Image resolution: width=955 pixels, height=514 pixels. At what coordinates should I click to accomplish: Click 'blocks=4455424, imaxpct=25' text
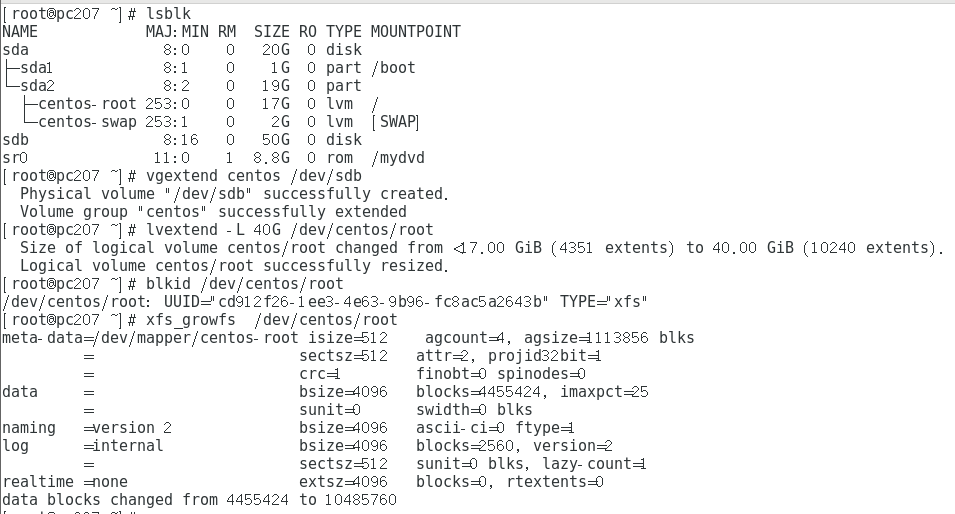point(532,392)
